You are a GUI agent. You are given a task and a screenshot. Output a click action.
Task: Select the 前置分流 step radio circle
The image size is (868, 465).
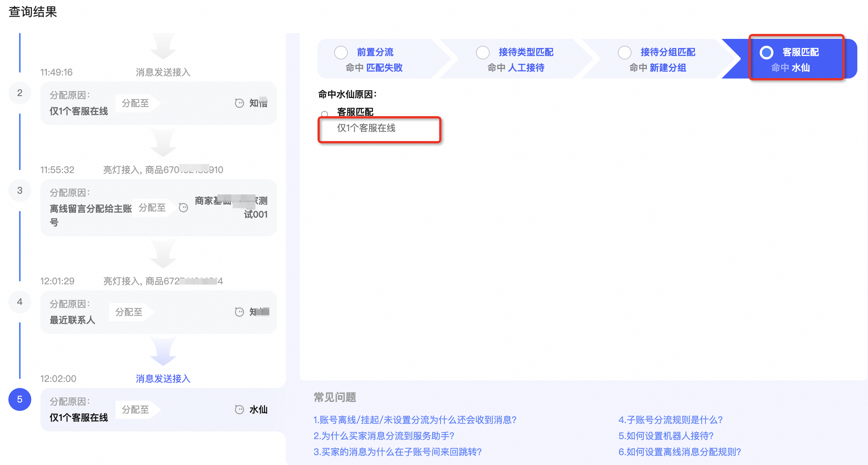(x=341, y=53)
